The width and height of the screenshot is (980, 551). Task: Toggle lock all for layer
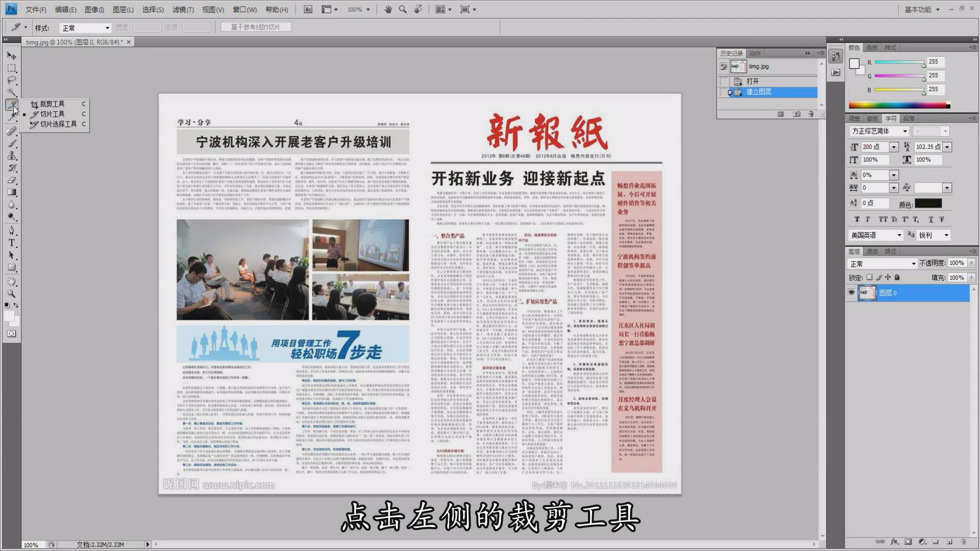click(x=897, y=277)
